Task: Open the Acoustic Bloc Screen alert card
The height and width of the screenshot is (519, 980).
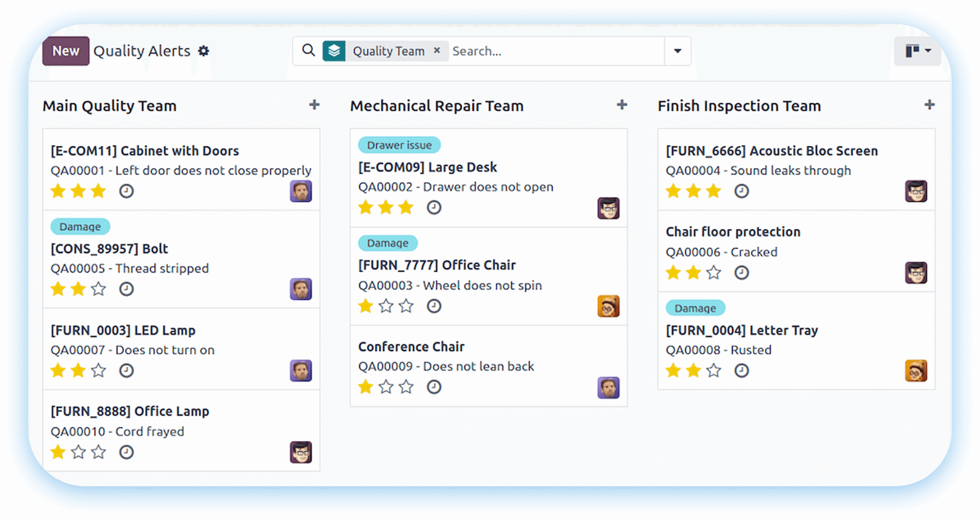Action: point(771,151)
